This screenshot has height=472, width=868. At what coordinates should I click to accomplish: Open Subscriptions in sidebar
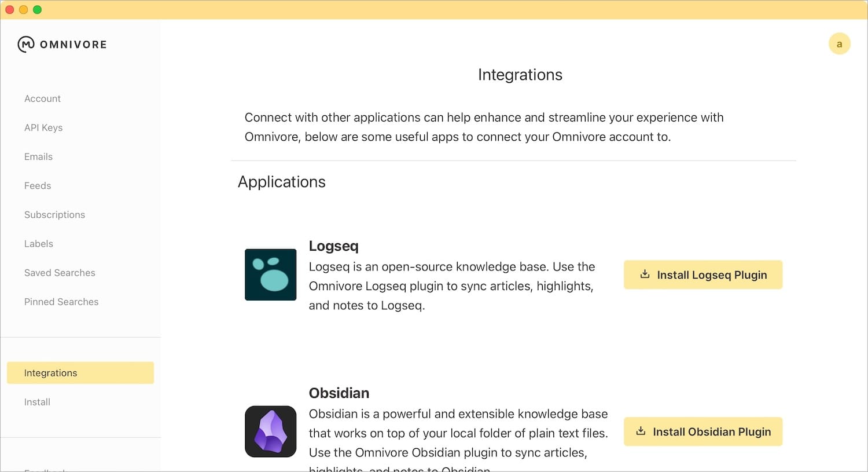tap(54, 214)
